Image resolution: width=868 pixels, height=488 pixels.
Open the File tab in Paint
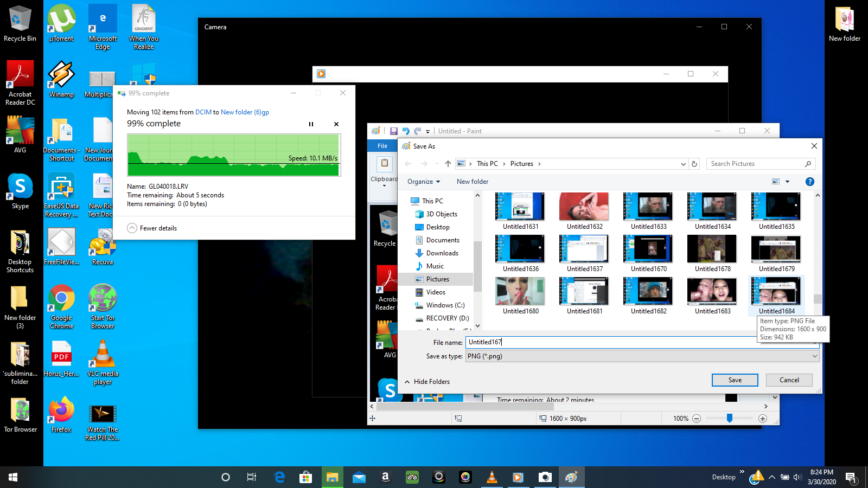(x=382, y=146)
